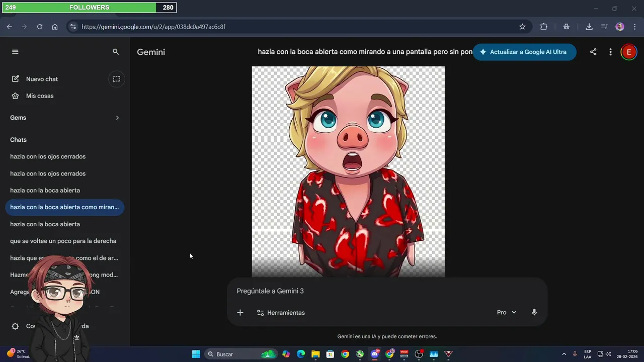Open the generated pig character image
The width and height of the screenshot is (644, 362).
click(x=348, y=171)
